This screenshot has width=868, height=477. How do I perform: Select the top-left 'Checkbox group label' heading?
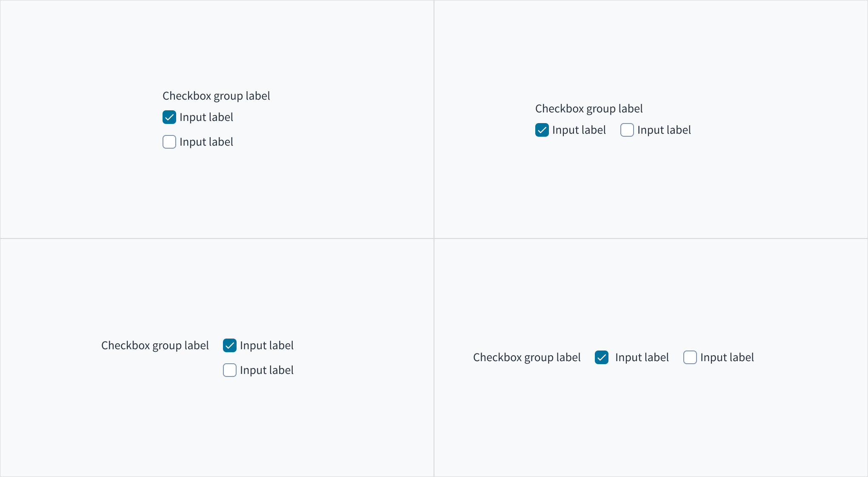[x=216, y=96]
